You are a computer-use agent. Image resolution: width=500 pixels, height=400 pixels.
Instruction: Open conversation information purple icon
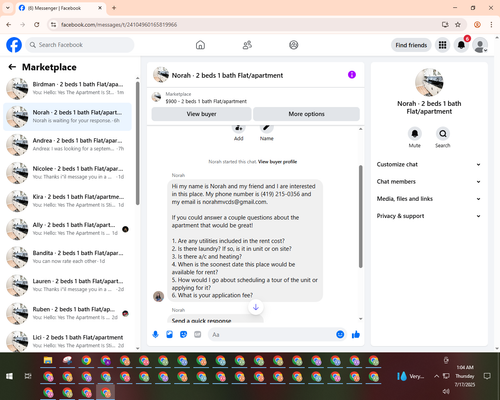pyautogui.click(x=352, y=75)
